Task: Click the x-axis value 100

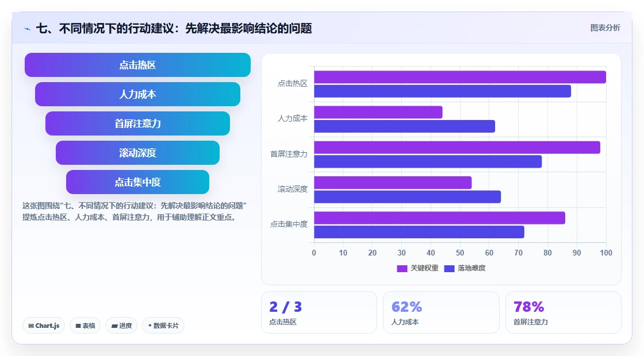Action: click(606, 253)
